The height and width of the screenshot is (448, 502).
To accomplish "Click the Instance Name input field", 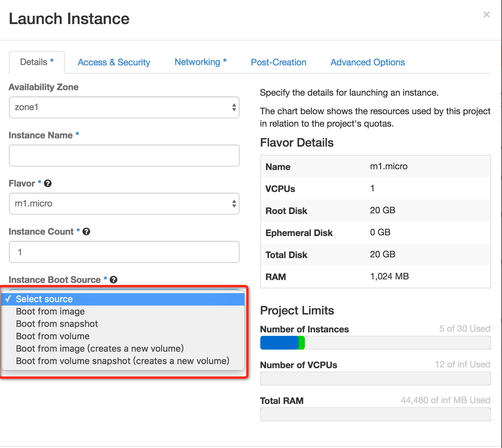I will coord(124,156).
